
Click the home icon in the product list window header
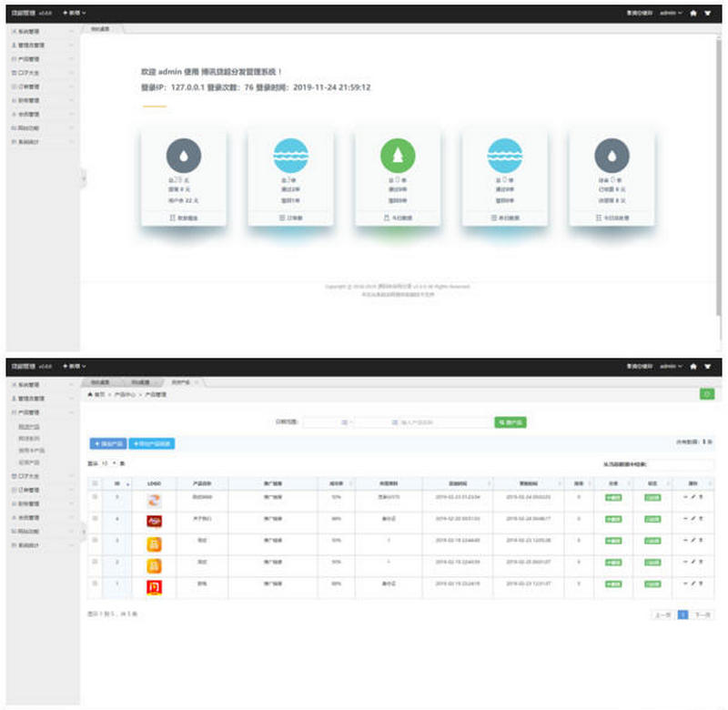click(x=693, y=366)
